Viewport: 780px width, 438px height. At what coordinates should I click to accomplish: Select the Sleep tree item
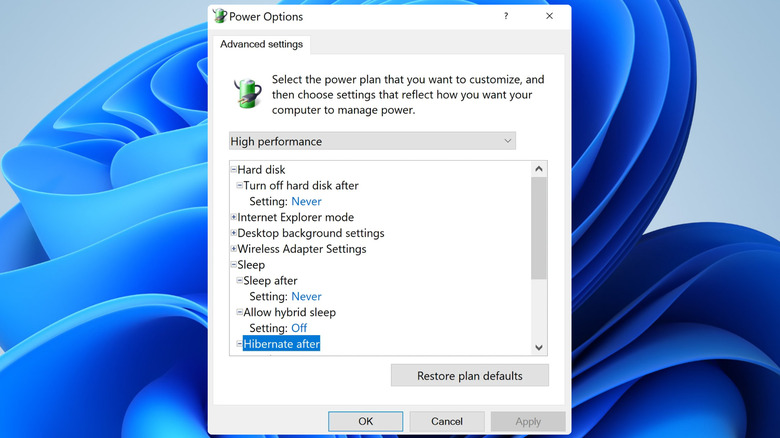coord(251,264)
